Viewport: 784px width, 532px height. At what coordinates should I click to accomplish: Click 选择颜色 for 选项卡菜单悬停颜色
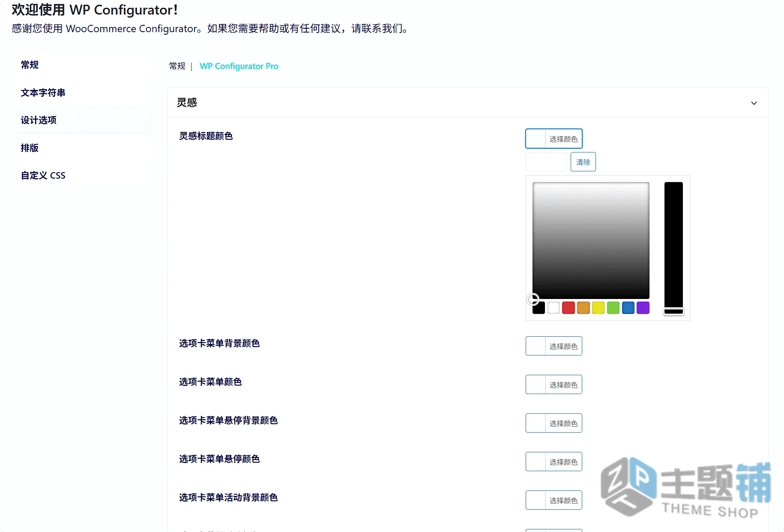(554, 462)
